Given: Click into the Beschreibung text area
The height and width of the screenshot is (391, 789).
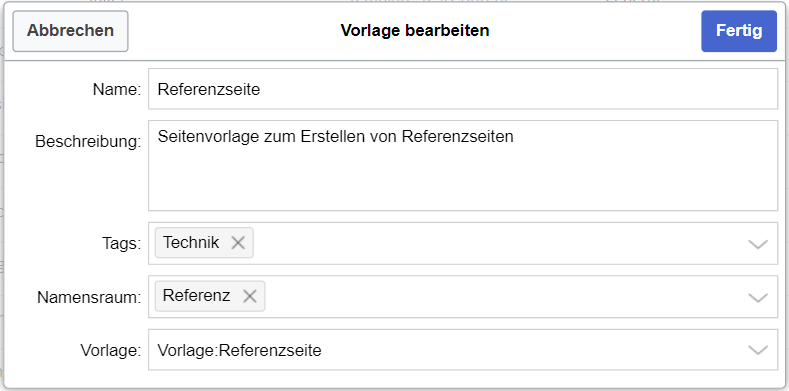Looking at the screenshot, I should click(x=462, y=166).
